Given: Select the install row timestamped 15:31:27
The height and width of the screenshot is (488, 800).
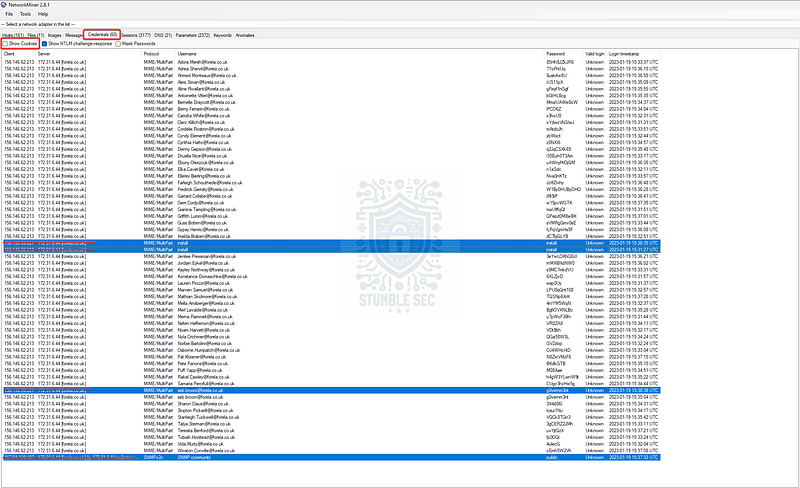Looking at the screenshot, I should [331, 250].
